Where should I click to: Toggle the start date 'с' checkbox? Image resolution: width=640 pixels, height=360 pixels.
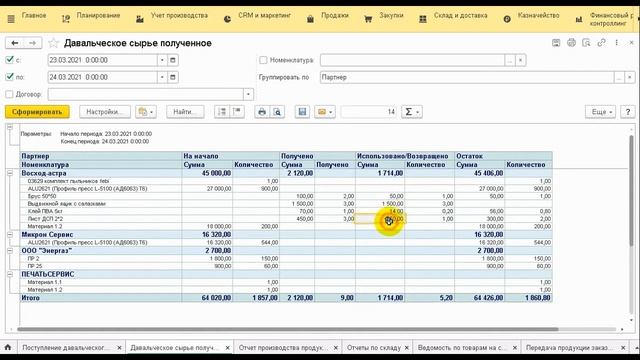tap(10, 60)
